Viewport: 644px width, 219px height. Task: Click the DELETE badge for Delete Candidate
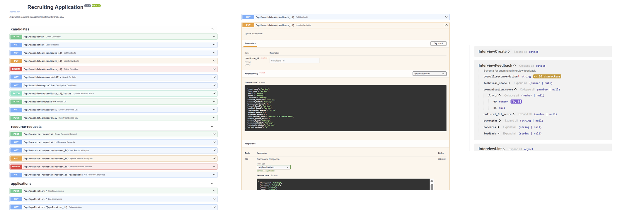[16, 69]
